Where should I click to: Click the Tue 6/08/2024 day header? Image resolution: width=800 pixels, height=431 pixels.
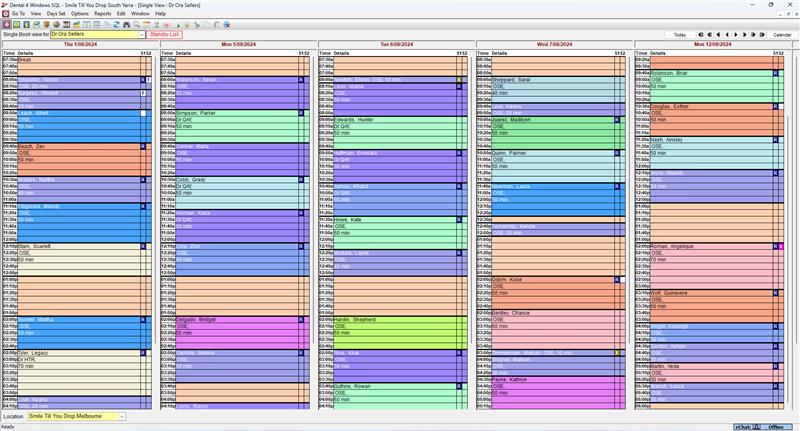tap(396, 44)
